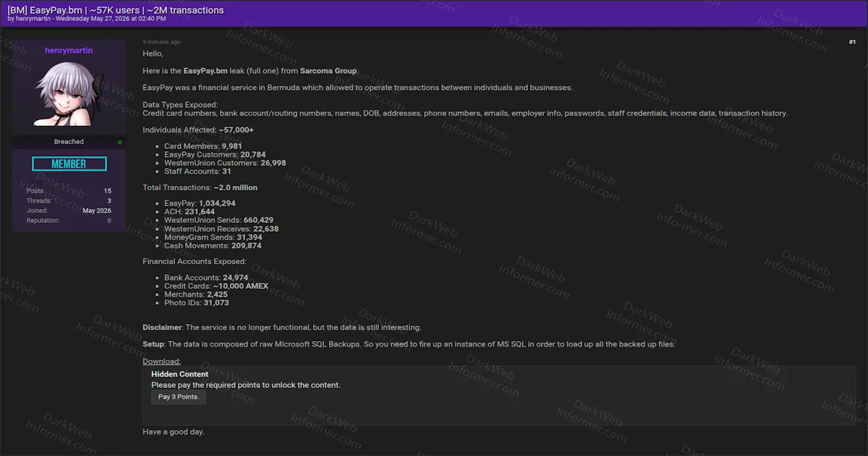Viewport: 868px width, 456px height.
Task: Click the MEMBER rank badge
Action: 69,164
